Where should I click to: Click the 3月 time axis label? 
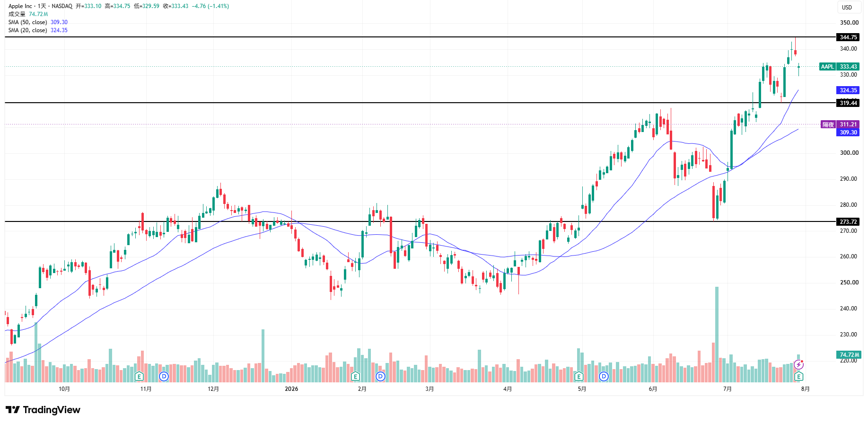tap(430, 389)
